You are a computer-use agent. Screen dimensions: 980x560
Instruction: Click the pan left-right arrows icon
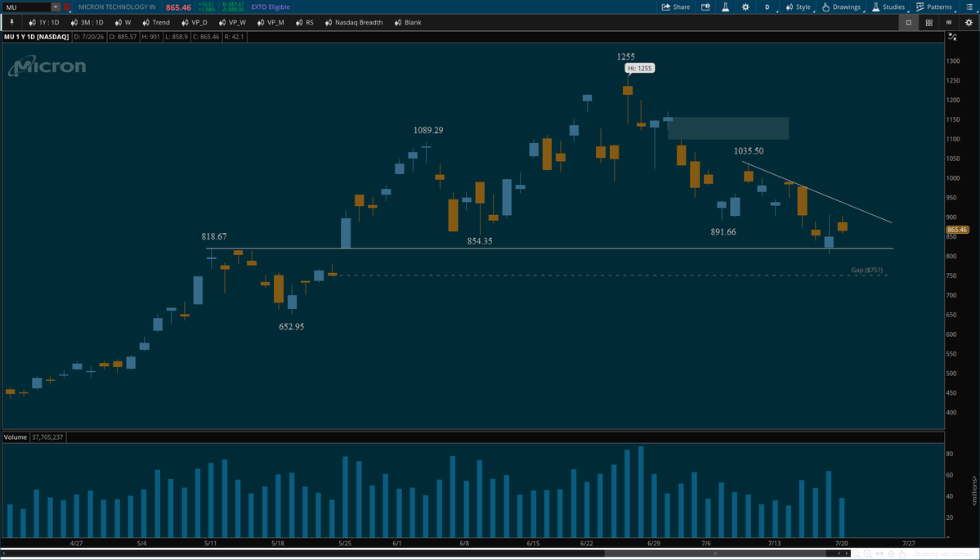[880, 553]
